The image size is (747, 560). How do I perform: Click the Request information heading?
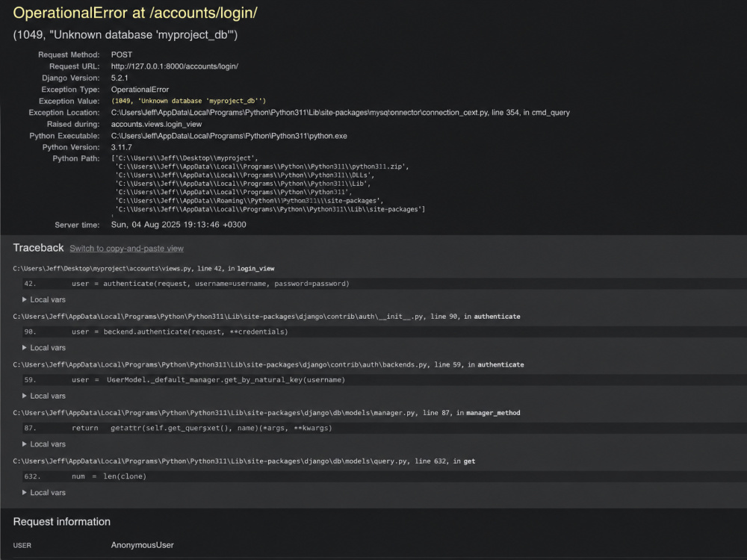tap(61, 521)
